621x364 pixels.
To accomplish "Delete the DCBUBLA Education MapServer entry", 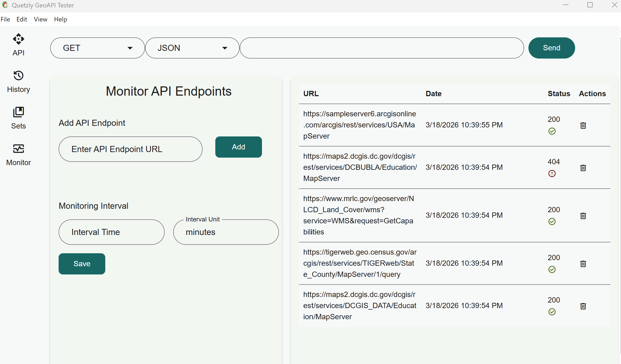I will click(583, 168).
